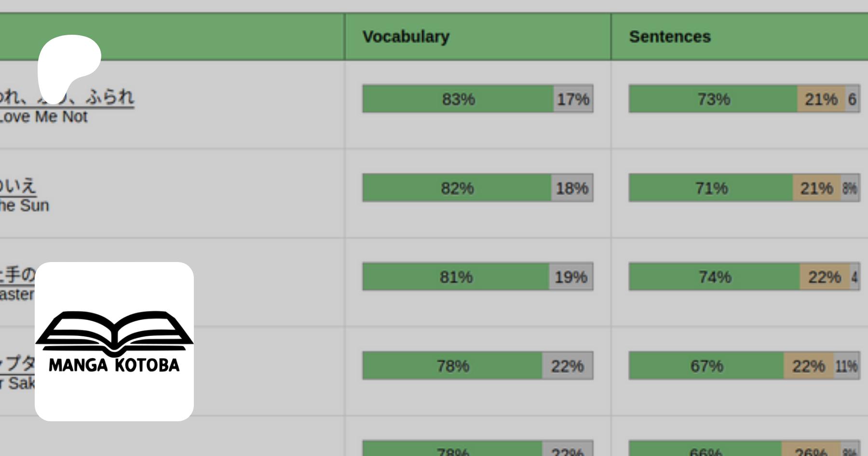Click the 81% vocabulary progress segment
Screen dimensions: 868x456
456,276
